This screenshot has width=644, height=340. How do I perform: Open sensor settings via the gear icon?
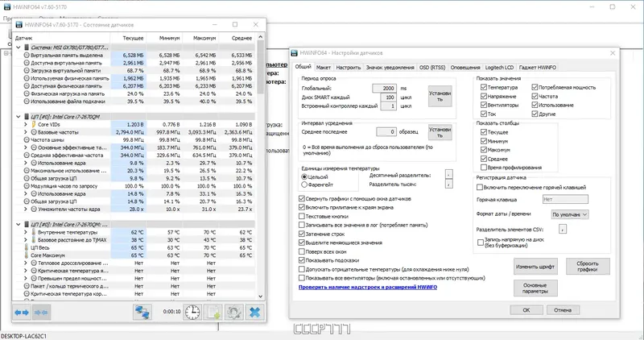233,312
